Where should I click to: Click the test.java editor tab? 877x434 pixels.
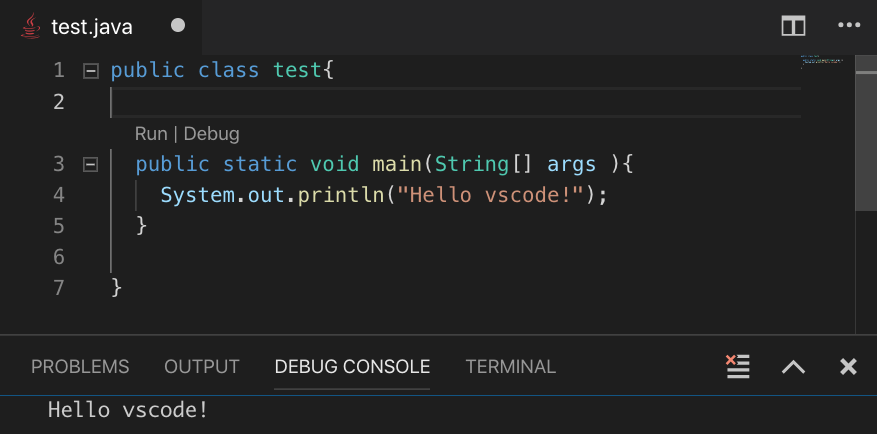[92, 27]
